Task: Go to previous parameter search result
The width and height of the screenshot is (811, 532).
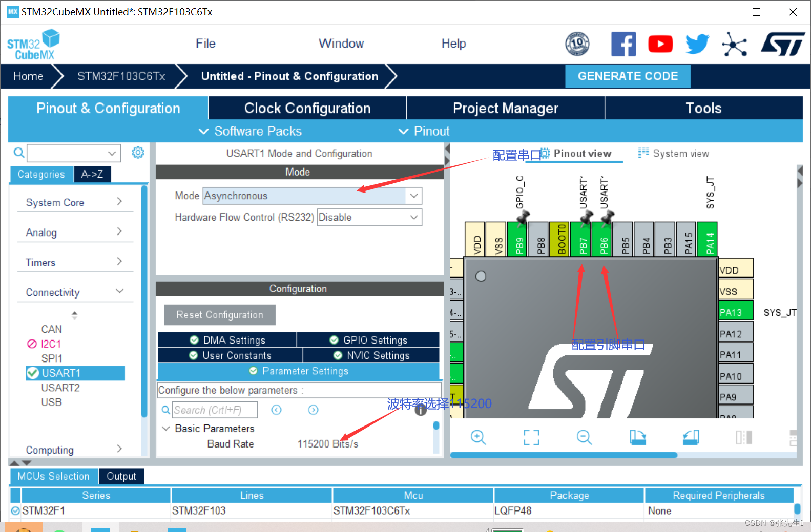Action: 277,410
